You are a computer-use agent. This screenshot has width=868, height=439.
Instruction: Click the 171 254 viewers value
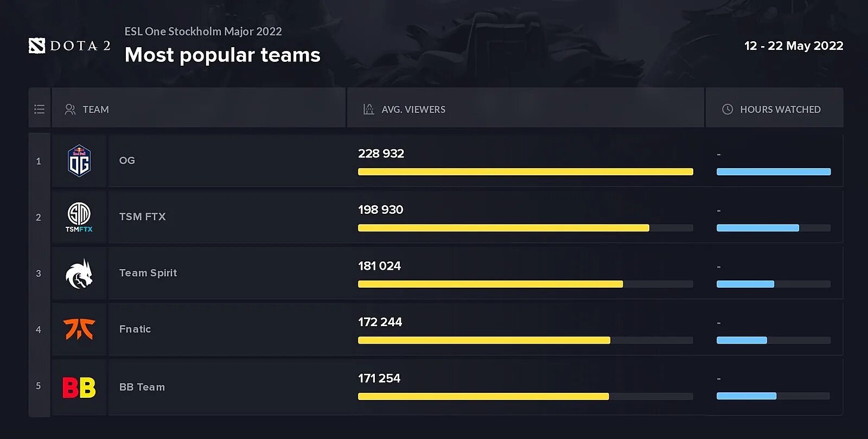[379, 378]
